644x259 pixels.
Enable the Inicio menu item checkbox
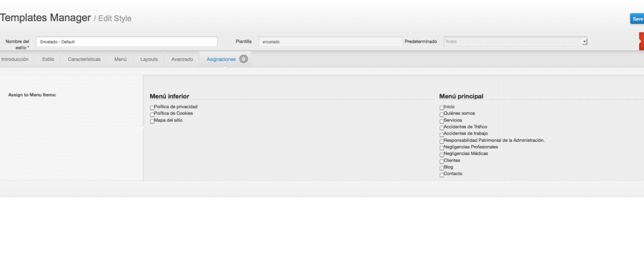[442, 108]
